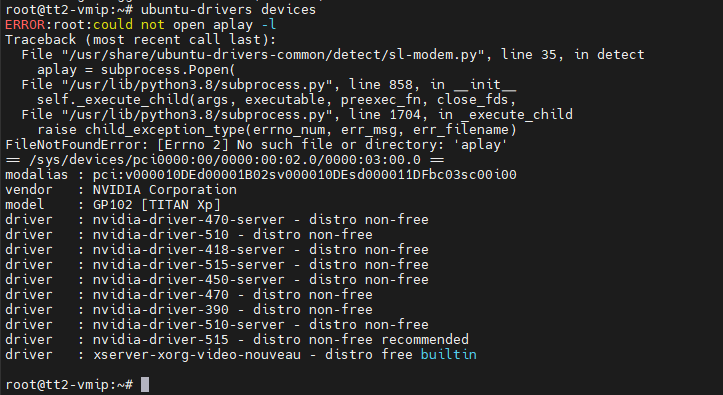Click 'nvidia-driver-515-server' driver entry

(x=217, y=265)
